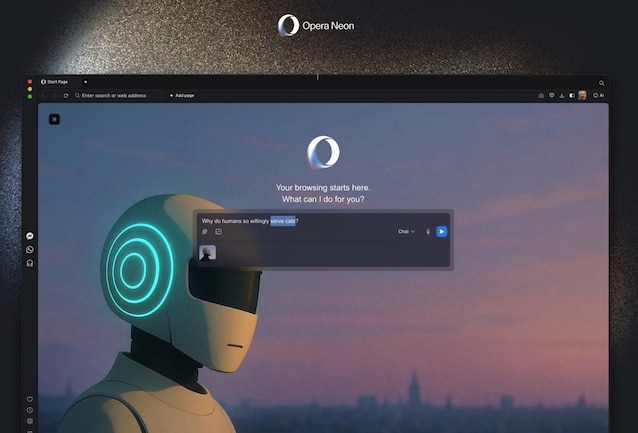Expand the Chat mode dropdown
This screenshot has height=433, width=638.
point(406,232)
